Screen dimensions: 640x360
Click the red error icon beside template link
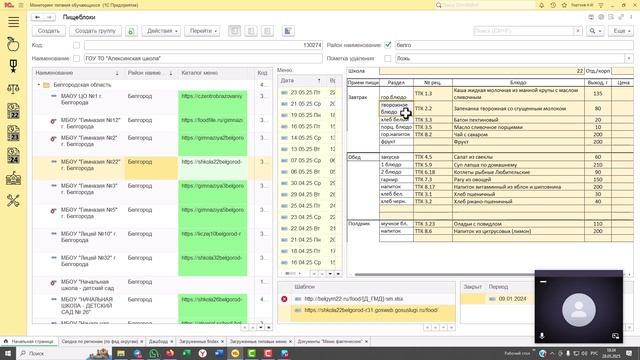click(284, 299)
